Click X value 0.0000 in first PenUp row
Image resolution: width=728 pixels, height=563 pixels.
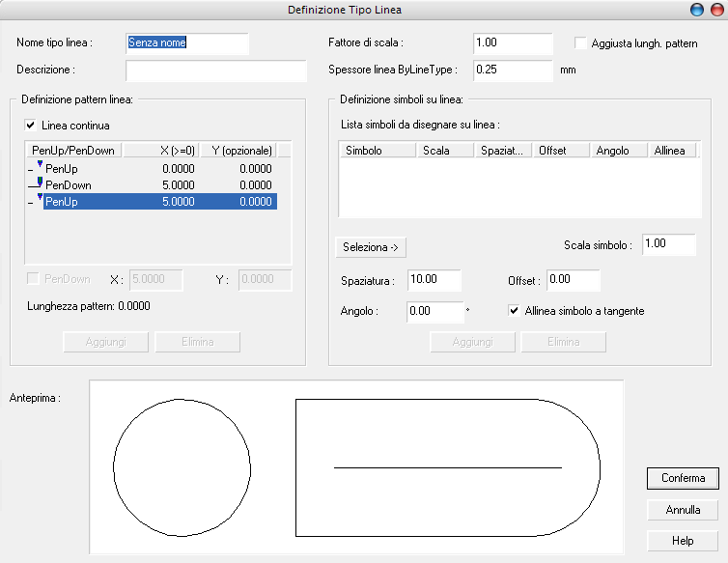coord(179,169)
